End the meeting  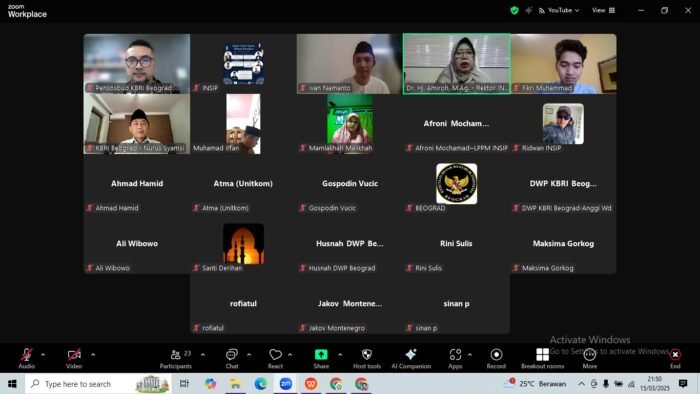675,359
